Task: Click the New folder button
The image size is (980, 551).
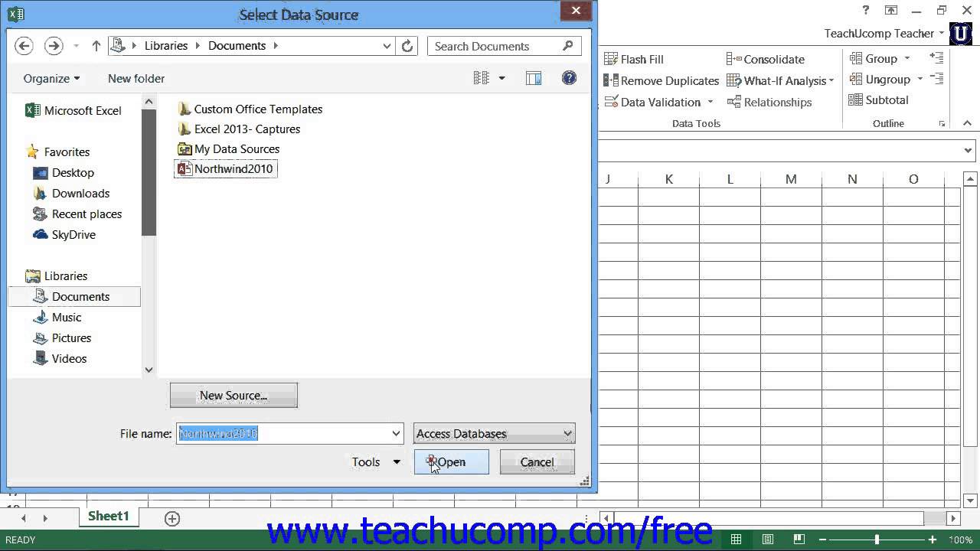Action: 136,78
